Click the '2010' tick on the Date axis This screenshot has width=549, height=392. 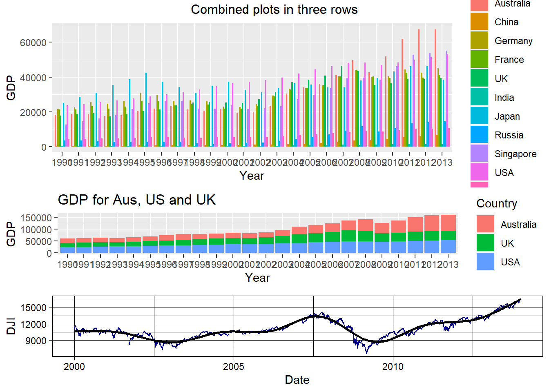click(x=393, y=366)
